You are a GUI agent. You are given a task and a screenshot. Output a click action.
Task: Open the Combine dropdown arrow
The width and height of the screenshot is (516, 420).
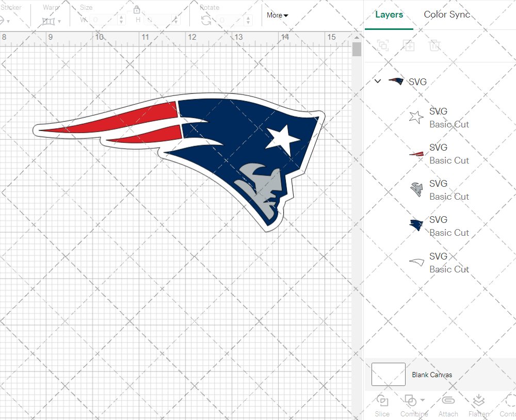[x=423, y=400]
